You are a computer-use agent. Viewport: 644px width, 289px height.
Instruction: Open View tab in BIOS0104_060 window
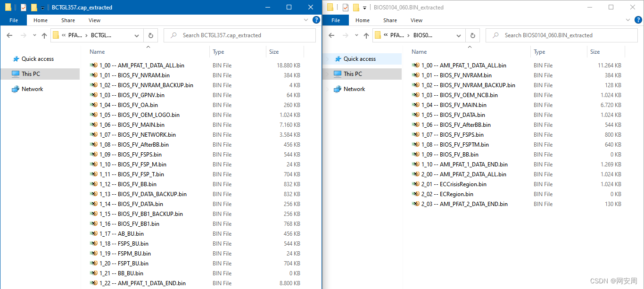417,20
